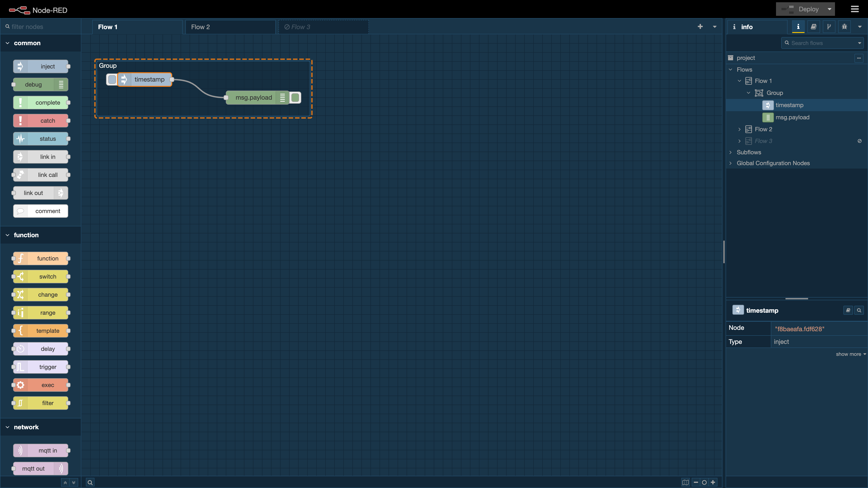
Task: Toggle the navigator map view icon
Action: [685, 482]
